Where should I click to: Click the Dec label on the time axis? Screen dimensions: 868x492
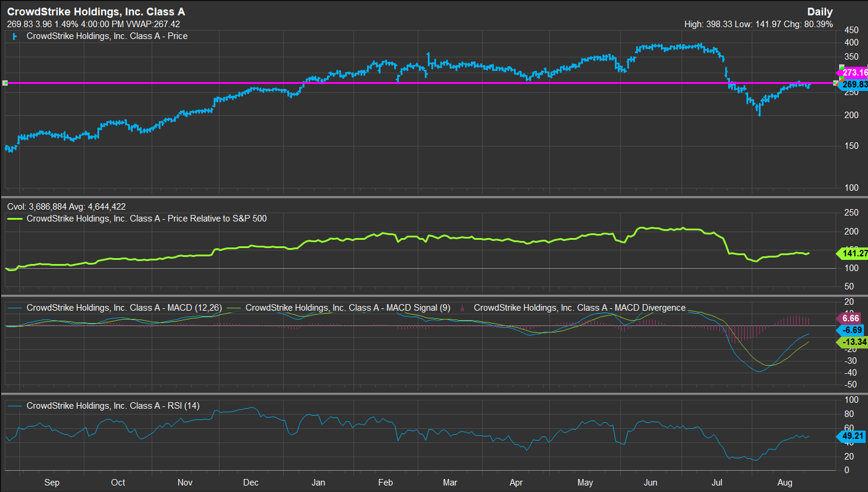[x=251, y=483]
